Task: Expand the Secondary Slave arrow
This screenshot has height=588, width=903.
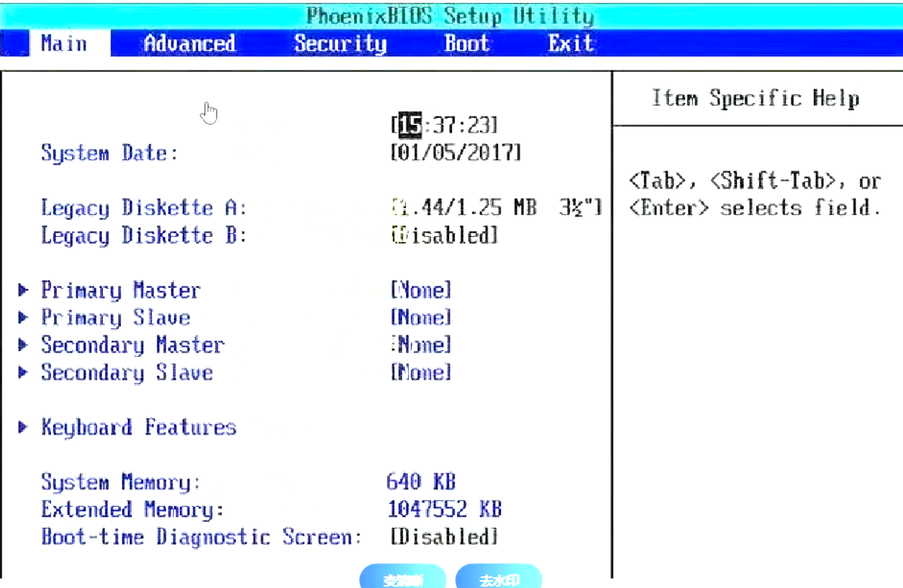Action: (24, 373)
